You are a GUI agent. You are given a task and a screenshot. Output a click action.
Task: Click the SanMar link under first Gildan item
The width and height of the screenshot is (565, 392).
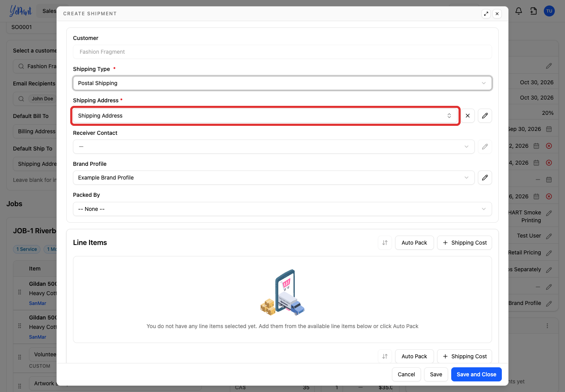[38, 303]
